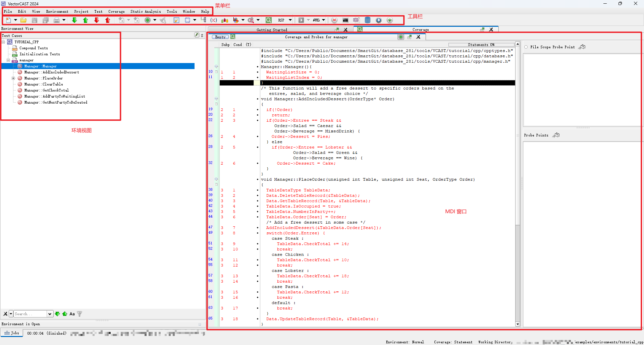Open the Environment menu
The image size is (644, 345).
pyautogui.click(x=57, y=11)
